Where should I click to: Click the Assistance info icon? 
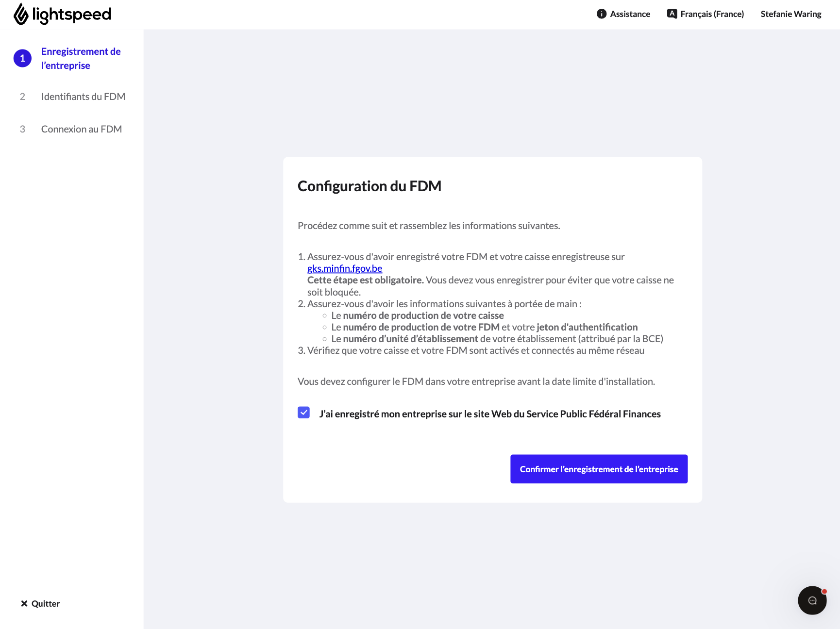pyautogui.click(x=602, y=14)
